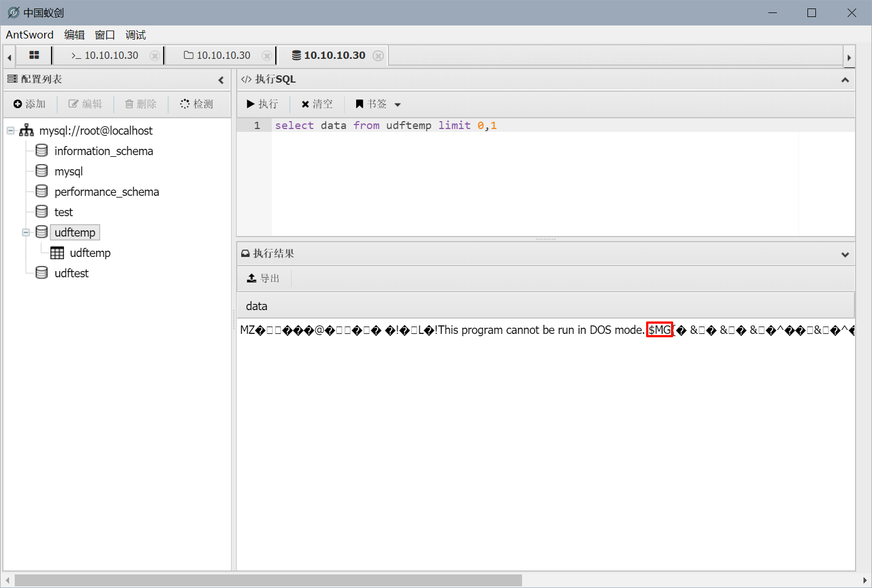This screenshot has height=588, width=872.
Task: Close the database 10.10.10.30 tab
Action: 378,55
